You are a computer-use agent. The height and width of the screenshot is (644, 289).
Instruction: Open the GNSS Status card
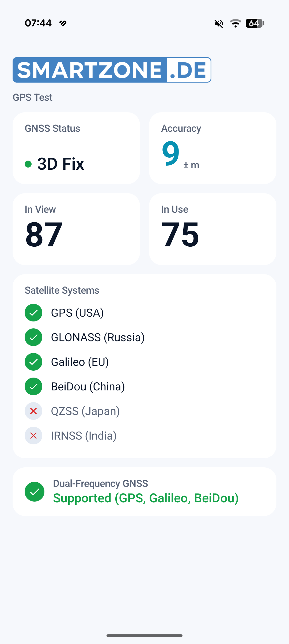[x=76, y=148]
